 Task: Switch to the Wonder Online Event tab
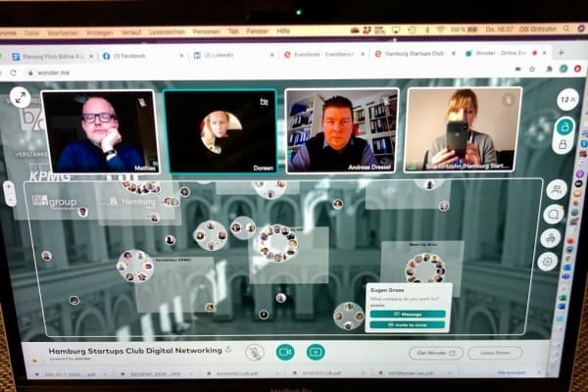coord(505,53)
